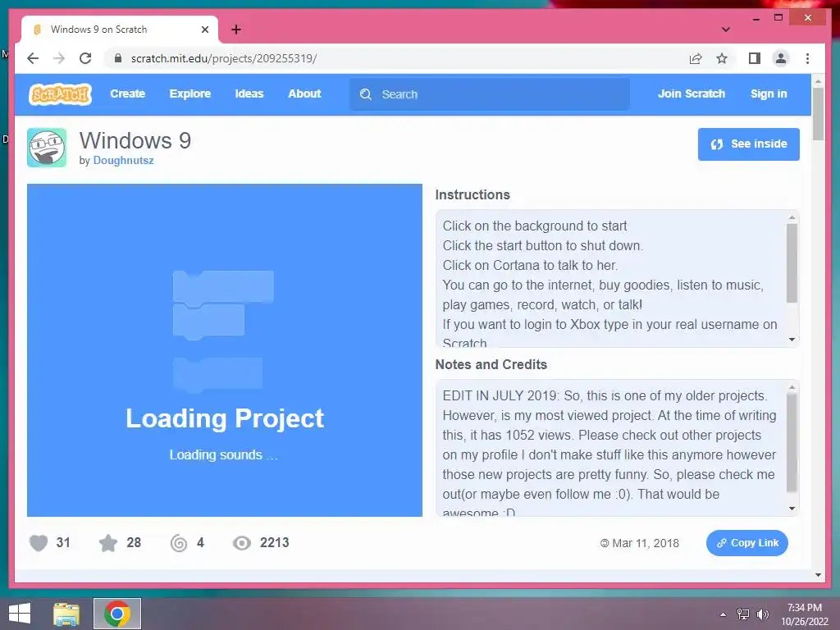This screenshot has height=630, width=840.
Task: Click the views eye icon
Action: tap(242, 543)
